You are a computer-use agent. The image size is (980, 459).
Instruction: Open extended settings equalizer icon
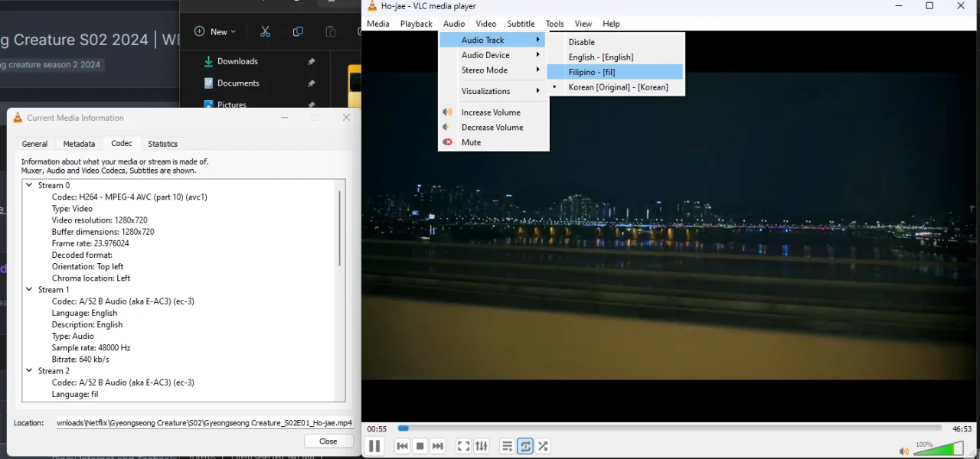[x=482, y=446]
